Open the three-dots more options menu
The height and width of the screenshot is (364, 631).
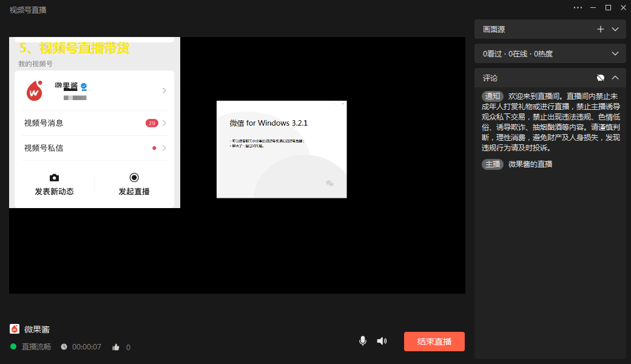pyautogui.click(x=578, y=8)
